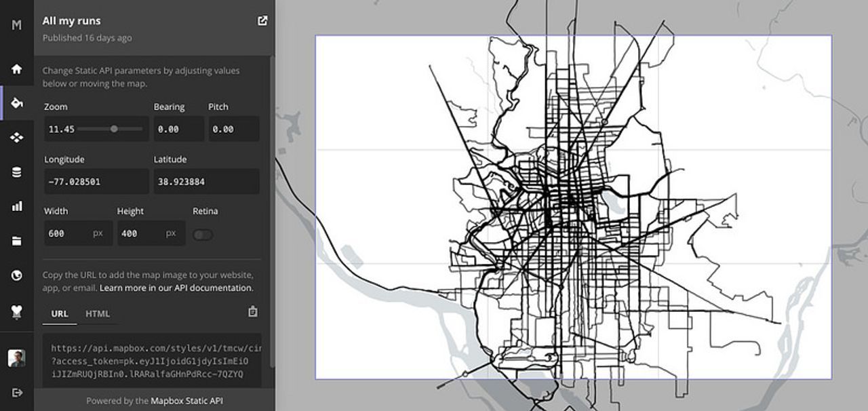Switch to the HTML tab
Image resolution: width=868 pixels, height=411 pixels.
(98, 313)
